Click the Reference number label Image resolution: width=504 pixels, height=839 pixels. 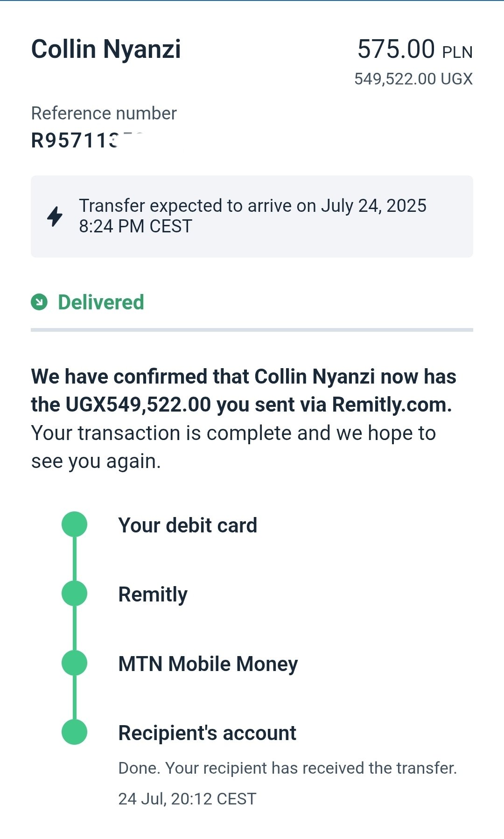coord(104,113)
